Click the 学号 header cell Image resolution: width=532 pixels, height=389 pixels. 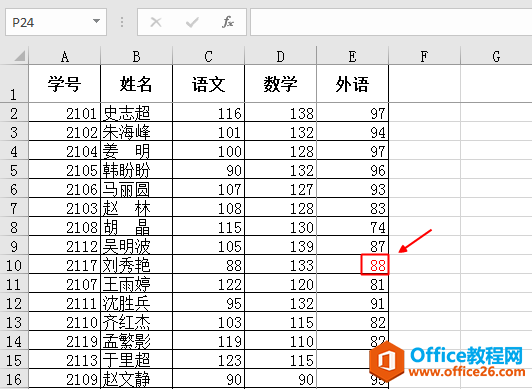pos(64,83)
